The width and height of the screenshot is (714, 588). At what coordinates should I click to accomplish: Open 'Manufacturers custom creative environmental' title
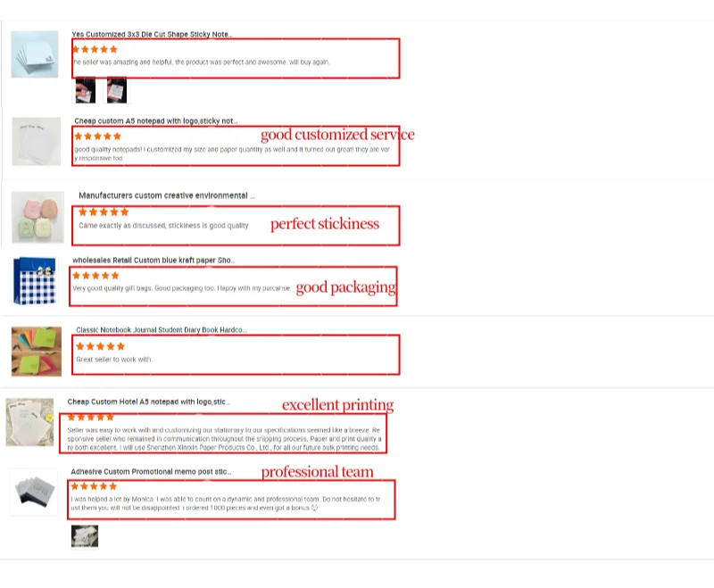click(x=167, y=195)
